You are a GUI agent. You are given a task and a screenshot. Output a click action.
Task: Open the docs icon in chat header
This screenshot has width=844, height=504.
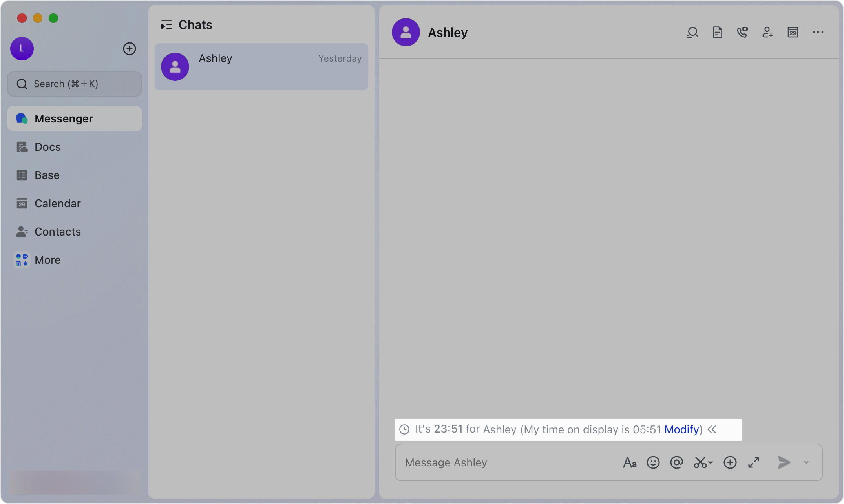pyautogui.click(x=717, y=33)
